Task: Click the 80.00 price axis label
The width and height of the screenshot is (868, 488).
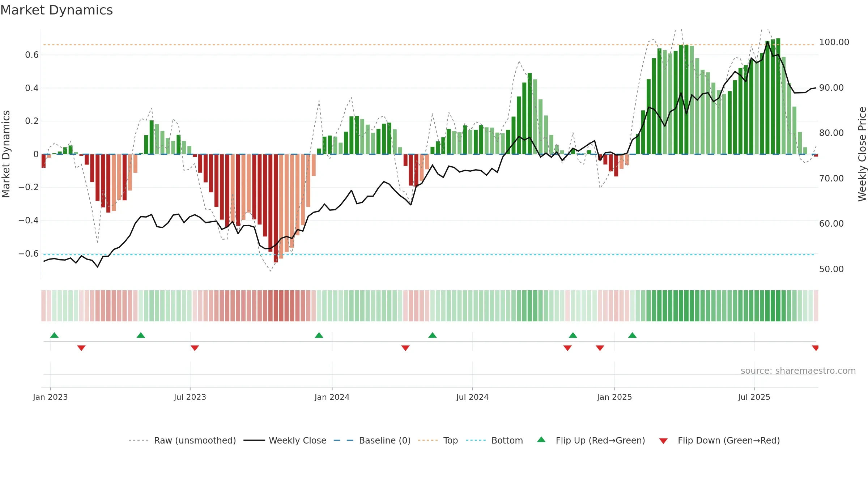Action: point(831,133)
